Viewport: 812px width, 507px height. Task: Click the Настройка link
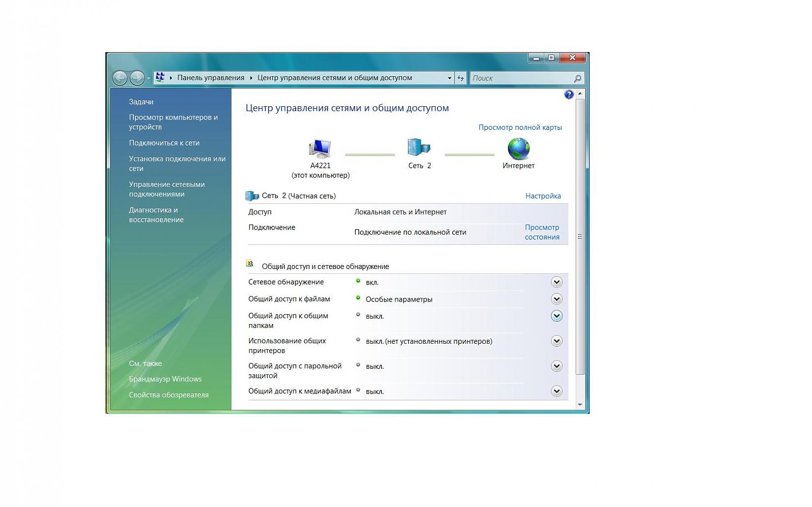543,196
